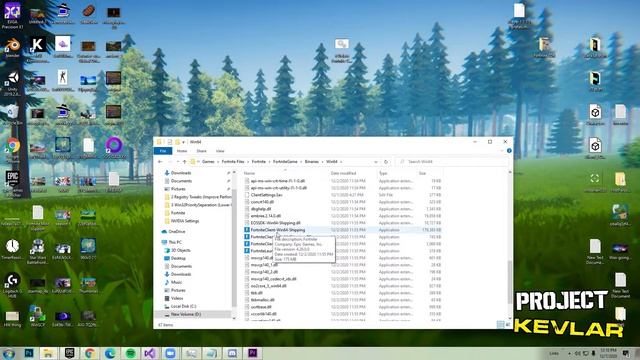Open Chrome from the taskbar
The image size is (640, 360).
coord(90,353)
